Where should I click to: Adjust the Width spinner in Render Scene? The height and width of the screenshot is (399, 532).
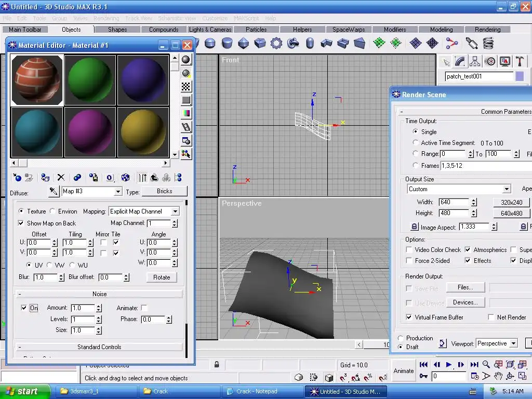[474, 202]
